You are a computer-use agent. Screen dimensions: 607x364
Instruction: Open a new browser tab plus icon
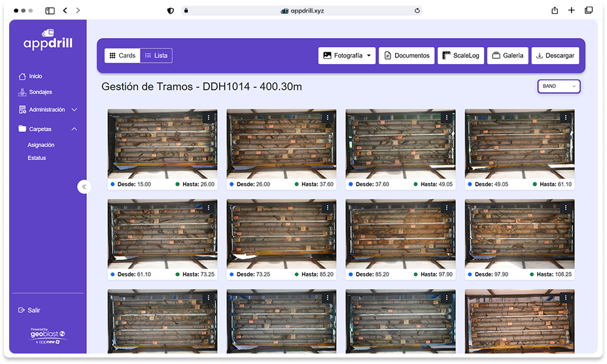point(572,10)
